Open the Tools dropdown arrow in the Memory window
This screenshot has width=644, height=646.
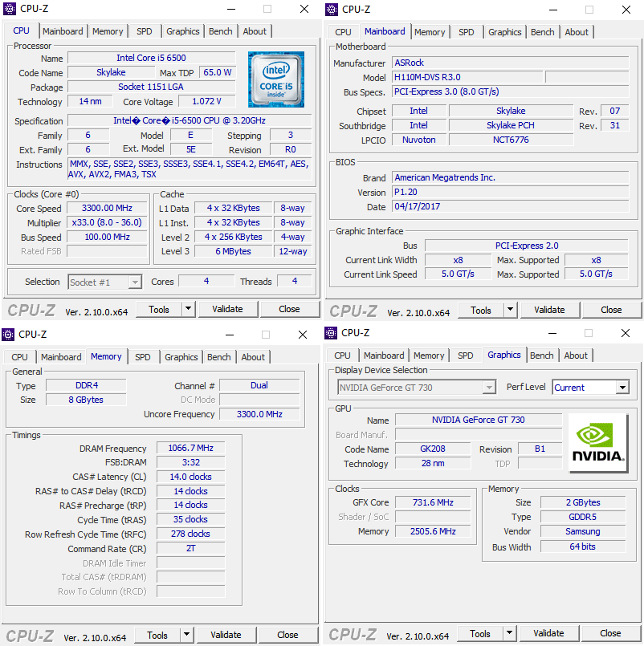tap(187, 635)
